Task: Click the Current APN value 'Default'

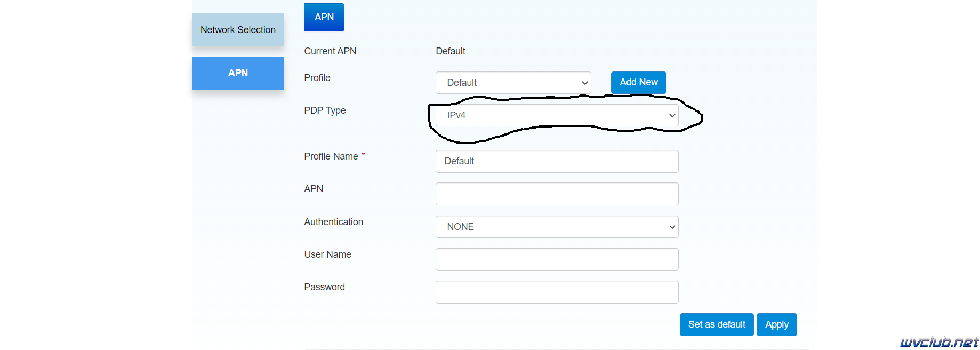Action: click(451, 51)
